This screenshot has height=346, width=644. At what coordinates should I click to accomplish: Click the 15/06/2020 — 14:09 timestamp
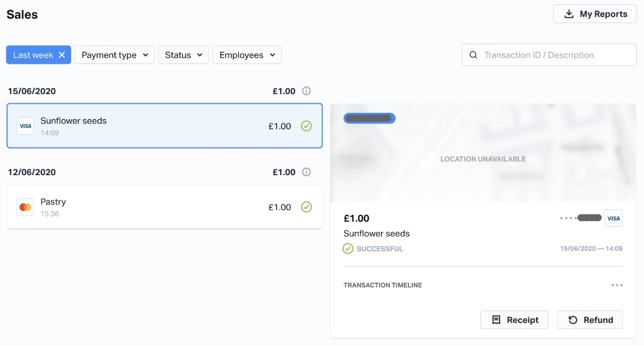click(591, 249)
